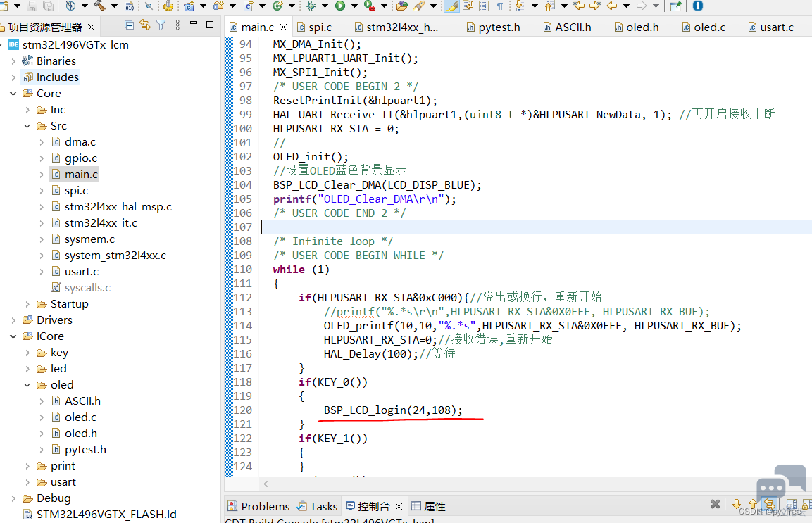The width and height of the screenshot is (812, 523).
Task: Open the Problems tab
Action: 259,506
